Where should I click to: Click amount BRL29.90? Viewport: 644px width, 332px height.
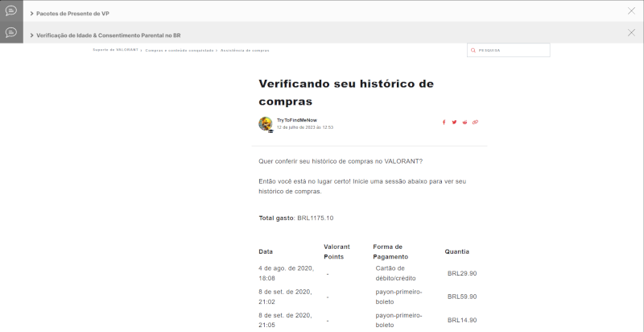[462, 273]
